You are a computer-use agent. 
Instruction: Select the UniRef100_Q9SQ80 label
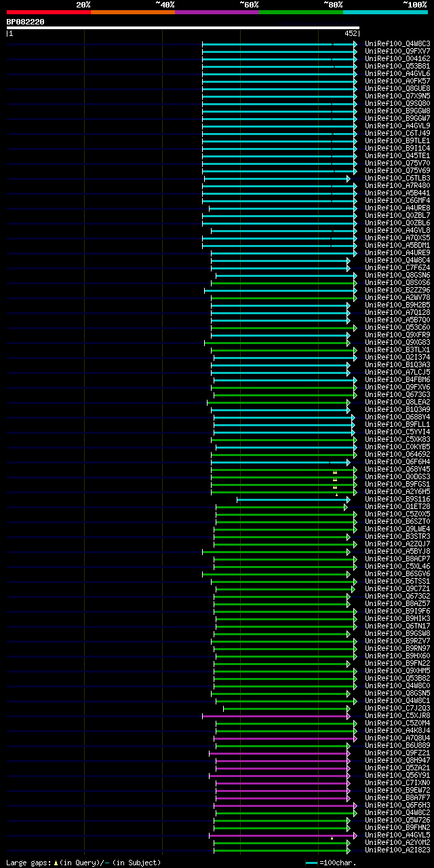pyautogui.click(x=397, y=104)
